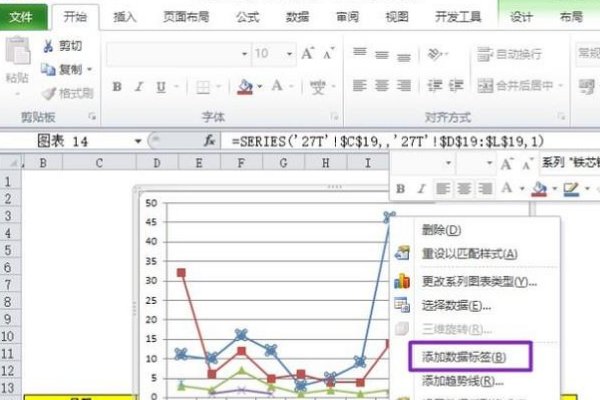Center align using mini toolbar
This screenshot has height=400, width=600.
point(464,189)
